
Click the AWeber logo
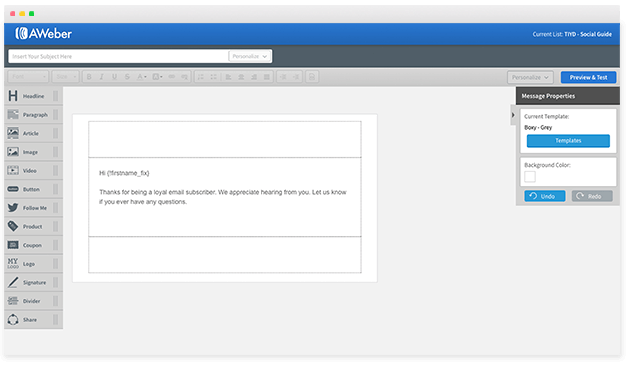click(43, 33)
